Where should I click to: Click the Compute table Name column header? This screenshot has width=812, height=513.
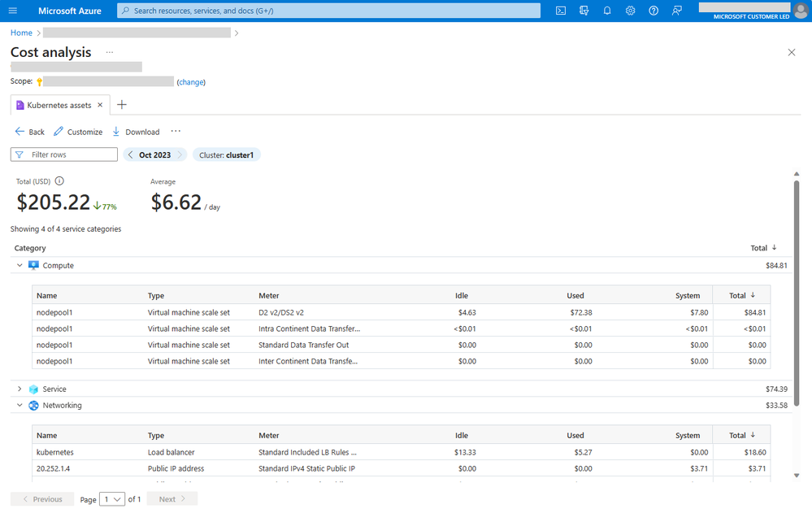[x=46, y=295]
